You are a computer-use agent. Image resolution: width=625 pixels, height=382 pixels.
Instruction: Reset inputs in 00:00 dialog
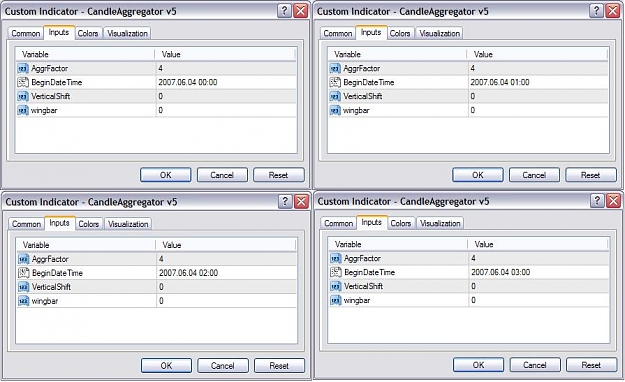click(279, 175)
